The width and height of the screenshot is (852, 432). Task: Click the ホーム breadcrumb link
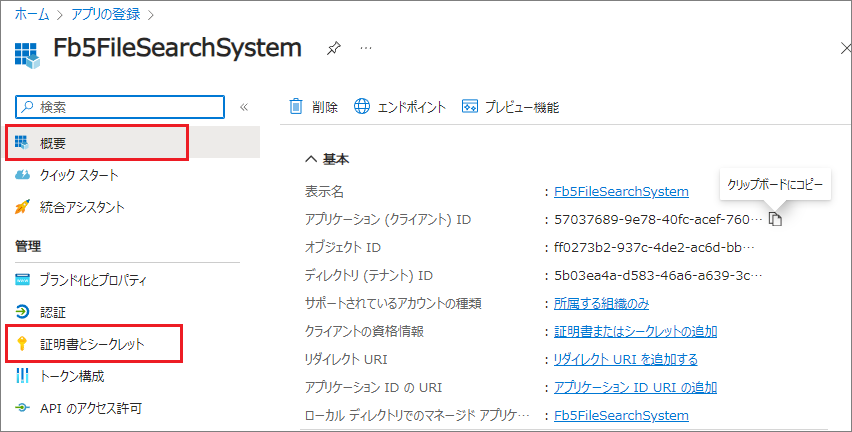coord(31,14)
